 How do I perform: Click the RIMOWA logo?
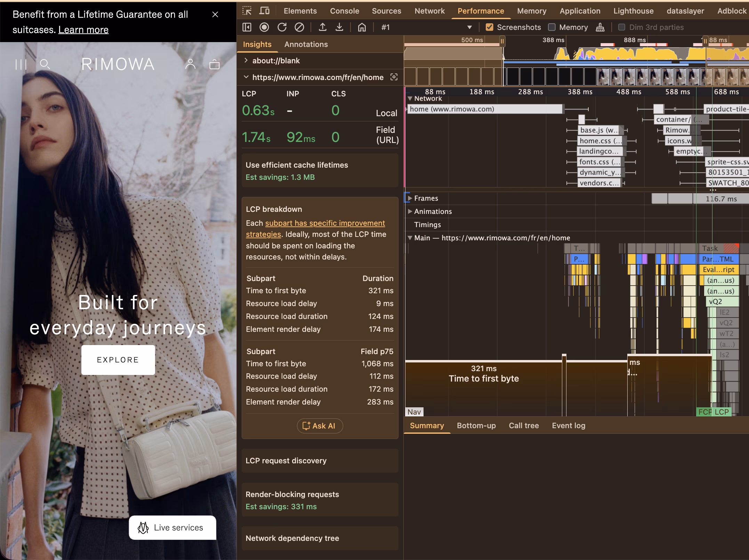coord(118,64)
